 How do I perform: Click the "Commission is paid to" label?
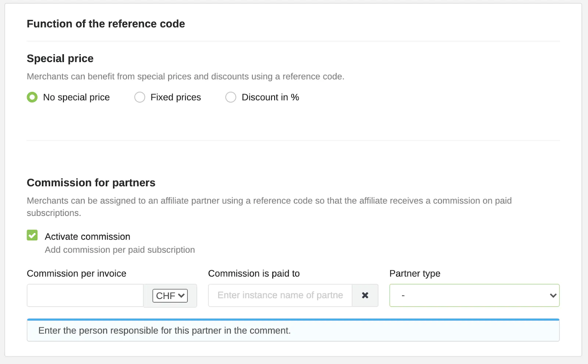(x=254, y=274)
